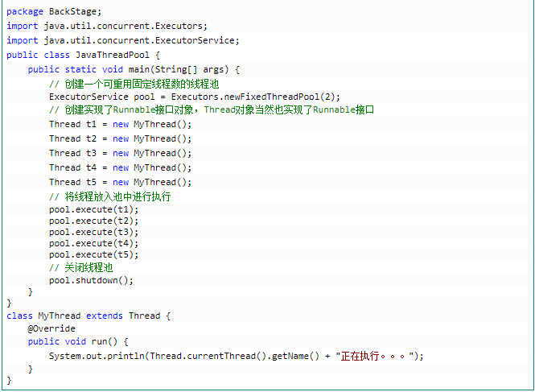Click the line "pool.execute(t1);"

tap(94, 209)
